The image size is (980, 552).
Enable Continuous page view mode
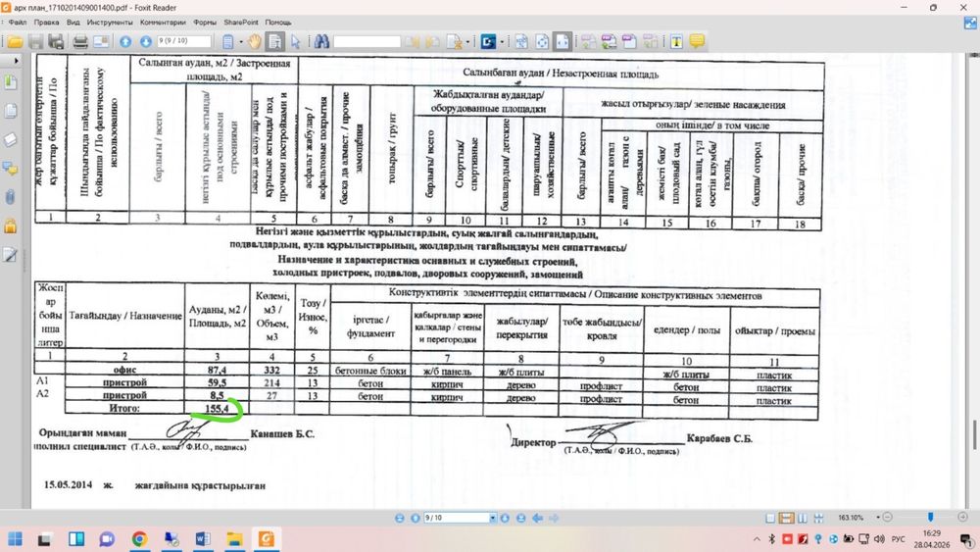[x=786, y=519]
